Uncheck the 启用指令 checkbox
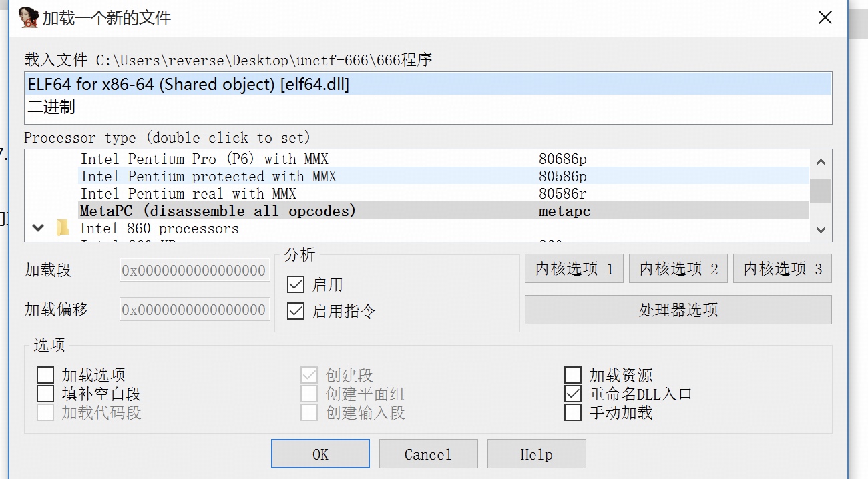 pyautogui.click(x=296, y=311)
